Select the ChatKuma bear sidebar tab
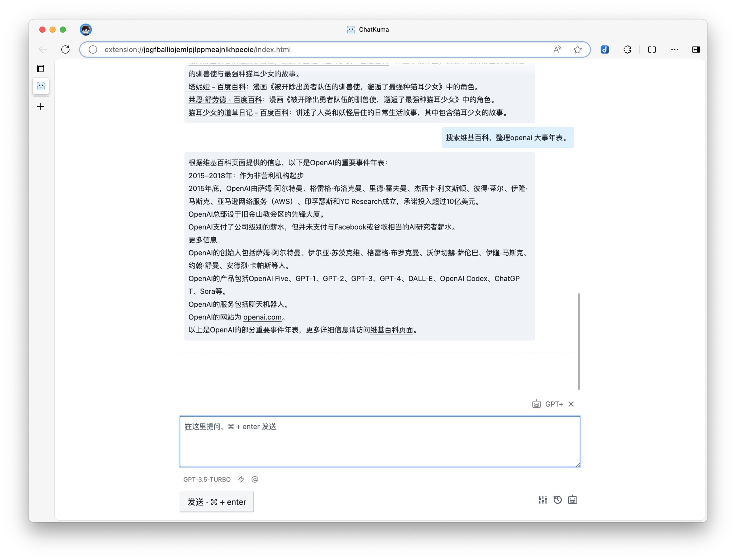Viewport: 736px width, 560px height. [x=41, y=86]
